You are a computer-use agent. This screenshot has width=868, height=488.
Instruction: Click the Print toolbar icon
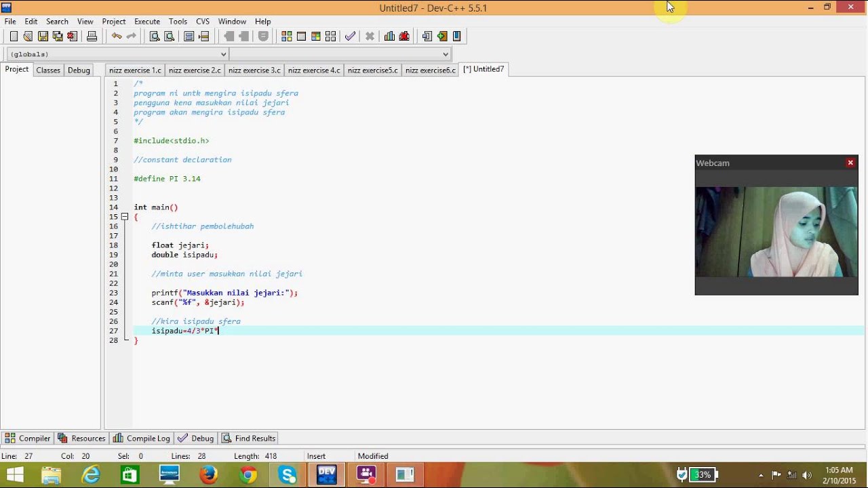(92, 37)
